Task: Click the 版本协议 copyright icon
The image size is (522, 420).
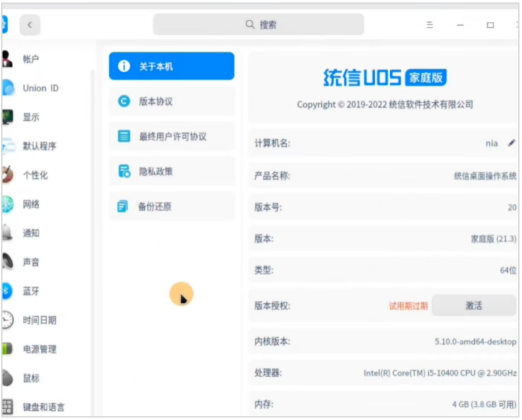Action: coord(124,101)
